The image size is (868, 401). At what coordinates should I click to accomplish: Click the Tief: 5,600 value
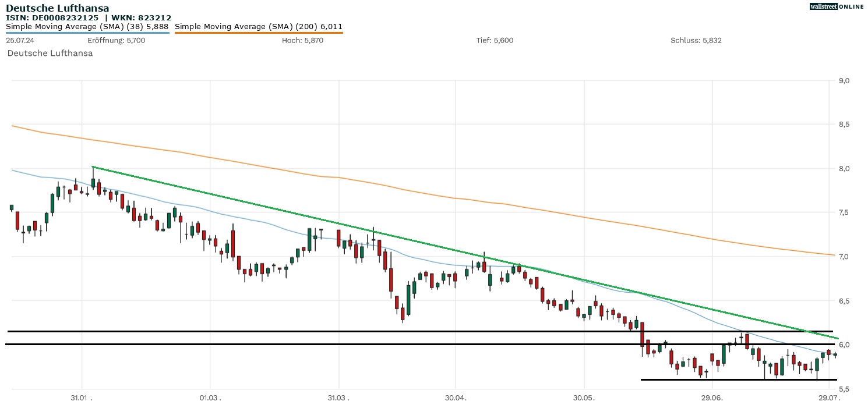click(x=495, y=40)
